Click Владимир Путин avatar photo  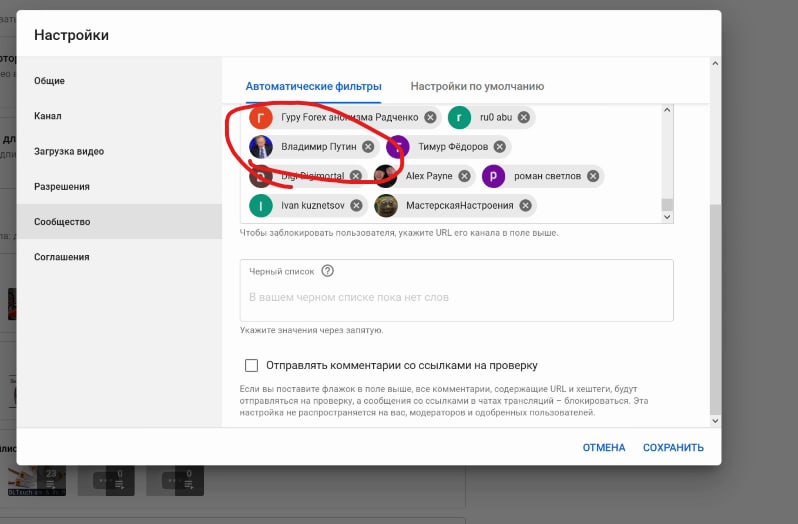tap(261, 147)
